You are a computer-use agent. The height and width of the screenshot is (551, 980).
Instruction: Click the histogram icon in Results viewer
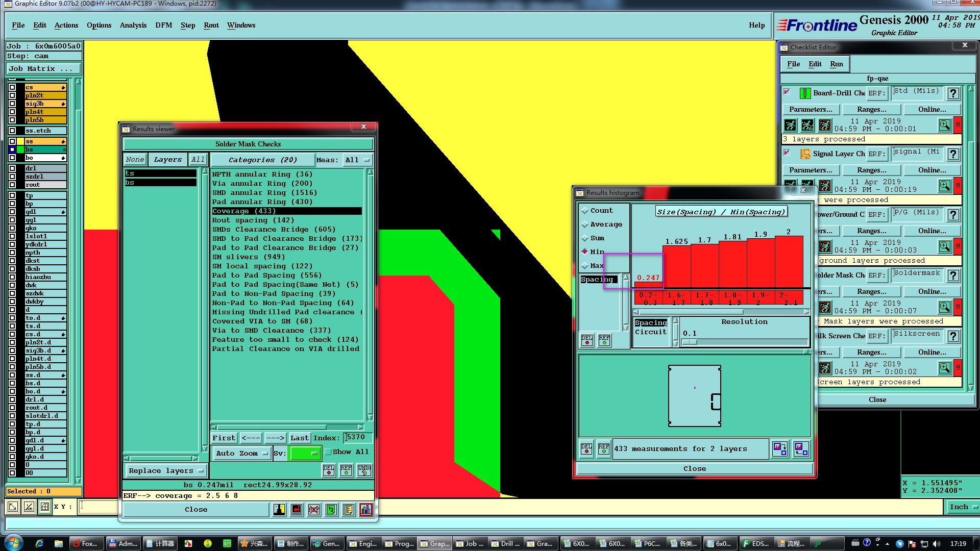365,509
